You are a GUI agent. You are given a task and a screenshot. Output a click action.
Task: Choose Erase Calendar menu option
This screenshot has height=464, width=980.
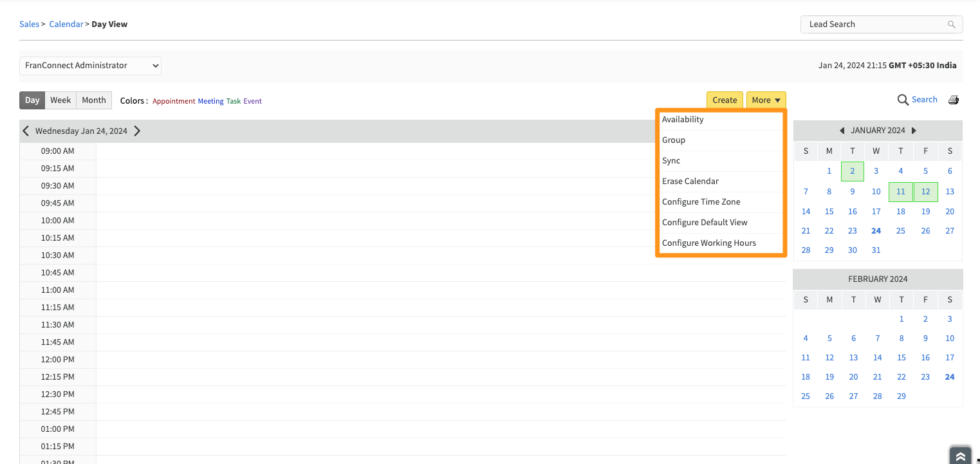click(690, 181)
